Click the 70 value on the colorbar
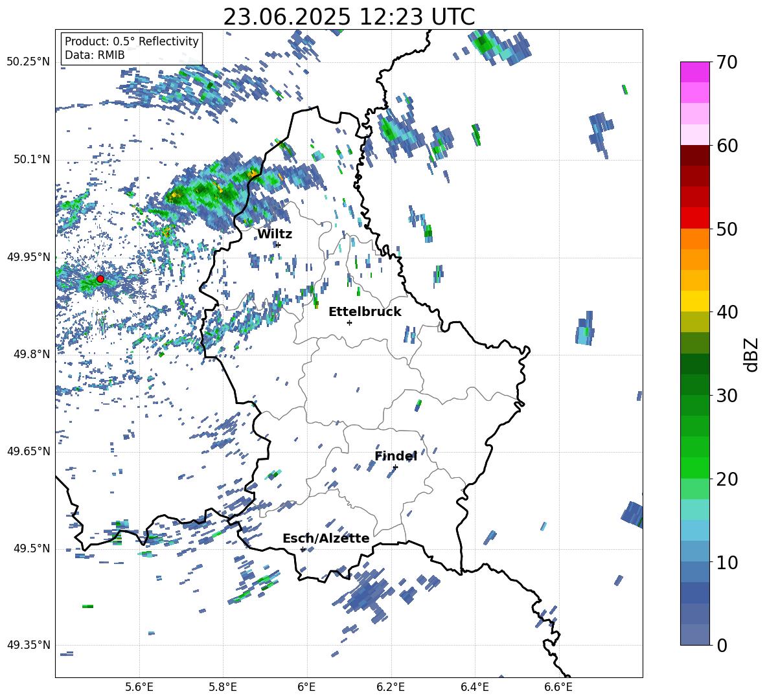The height and width of the screenshot is (700, 767). (727, 62)
